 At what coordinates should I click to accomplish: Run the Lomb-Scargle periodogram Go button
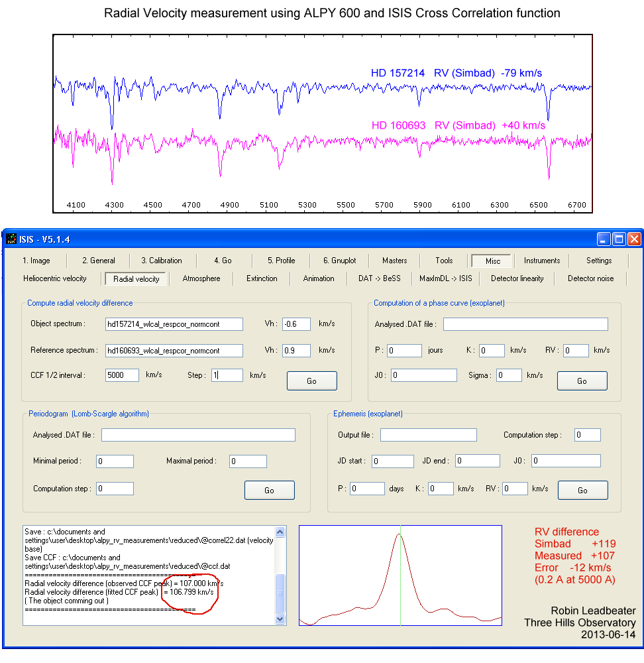tap(269, 491)
